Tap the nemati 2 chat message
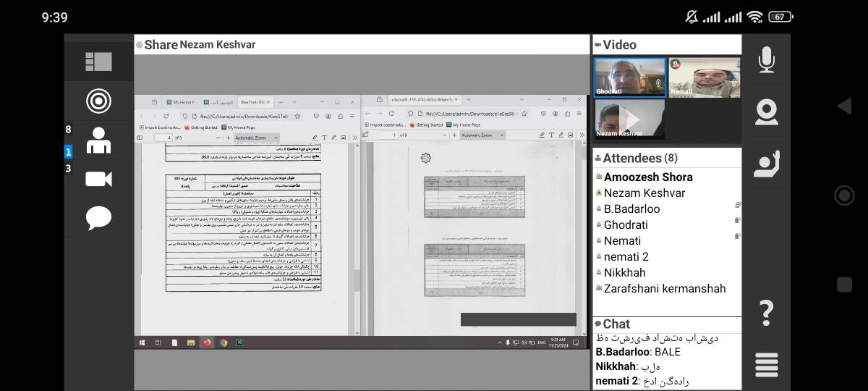The width and height of the screenshot is (868, 391). [x=643, y=381]
